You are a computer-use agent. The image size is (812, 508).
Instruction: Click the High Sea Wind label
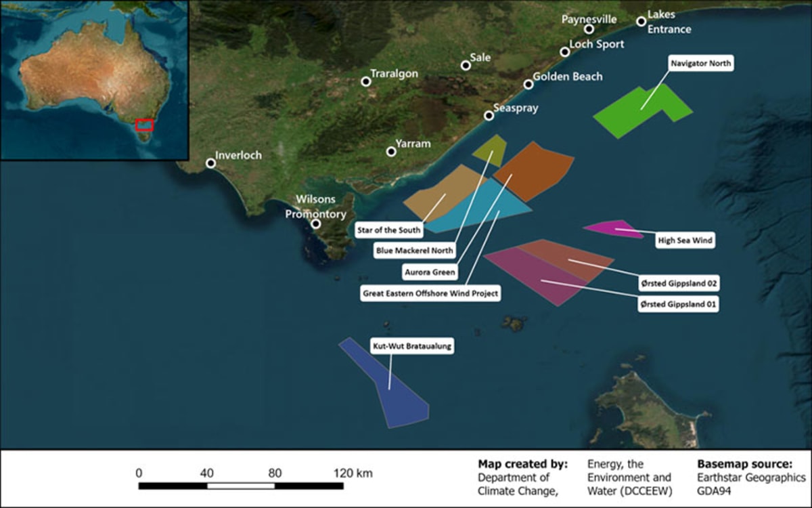click(685, 240)
